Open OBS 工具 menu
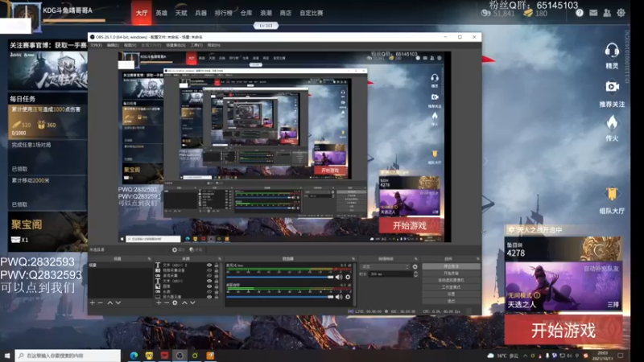 (x=196, y=45)
